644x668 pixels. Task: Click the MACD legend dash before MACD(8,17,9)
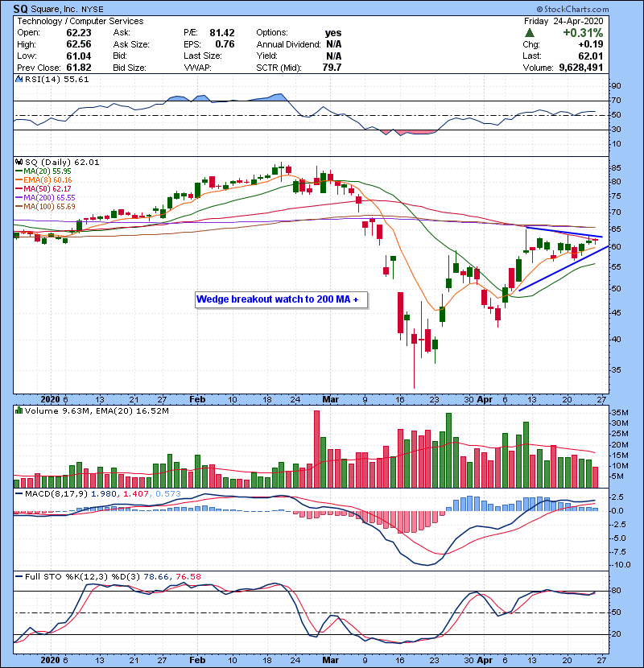pyautogui.click(x=19, y=494)
